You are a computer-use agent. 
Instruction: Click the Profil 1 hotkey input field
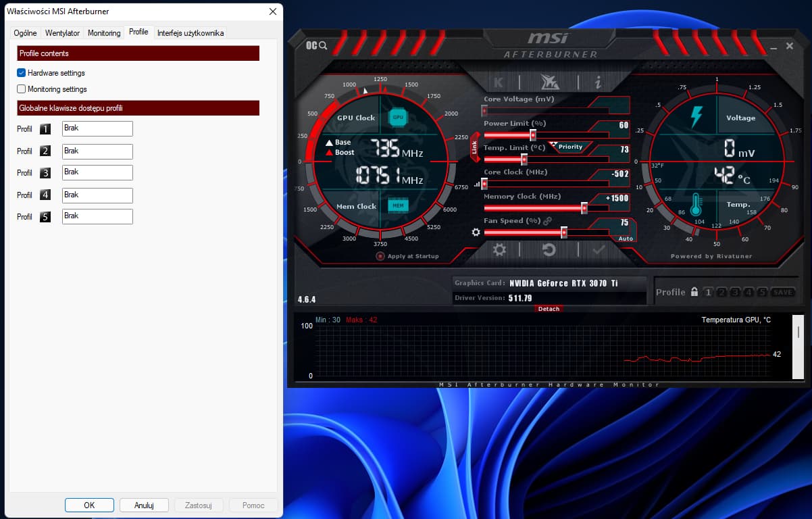(97, 129)
